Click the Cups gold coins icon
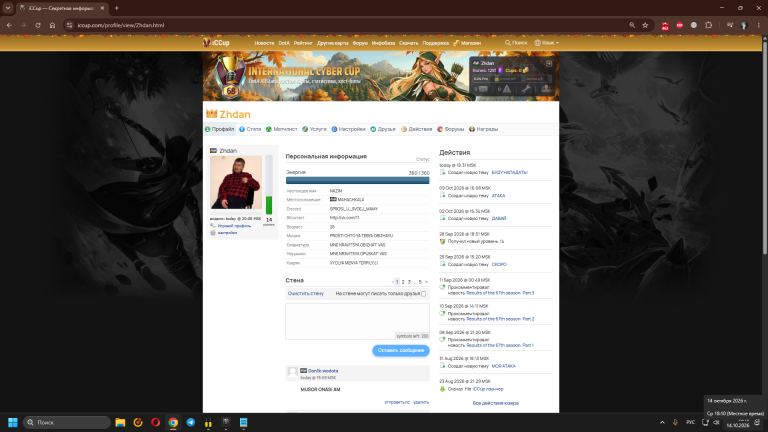Screen dimensions: 768x432 pos(526,71)
